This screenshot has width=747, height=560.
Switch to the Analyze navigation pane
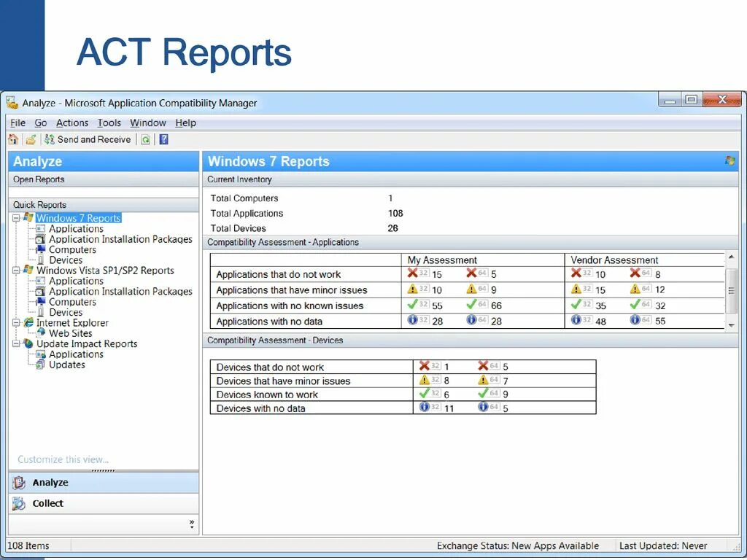[x=104, y=483]
